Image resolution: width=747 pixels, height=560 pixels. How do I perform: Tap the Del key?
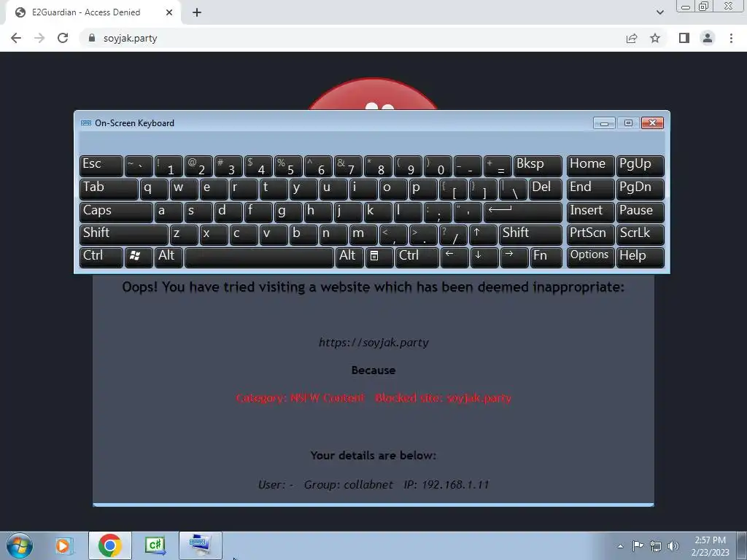(x=546, y=189)
